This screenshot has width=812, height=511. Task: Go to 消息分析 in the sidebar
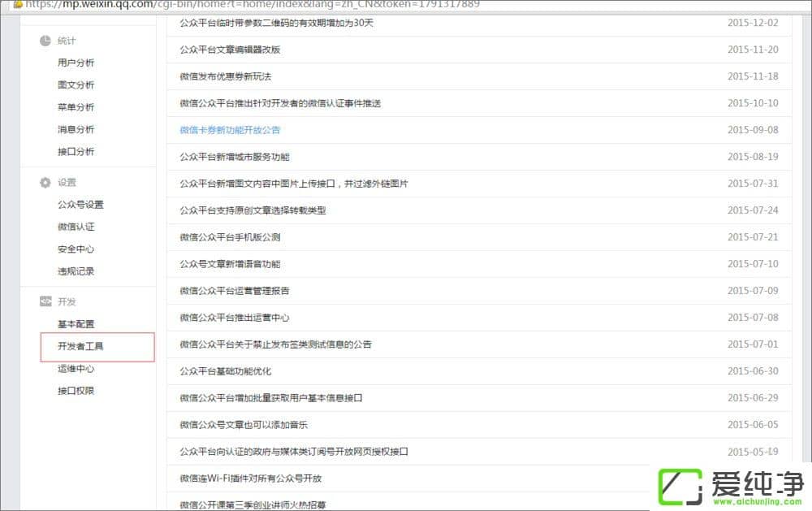[76, 129]
